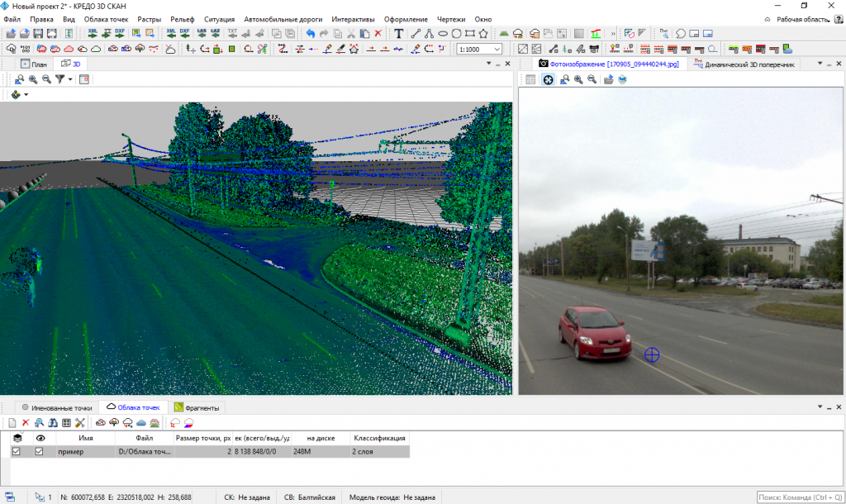
Task: Click the print icon in photo panel
Action: (622, 79)
